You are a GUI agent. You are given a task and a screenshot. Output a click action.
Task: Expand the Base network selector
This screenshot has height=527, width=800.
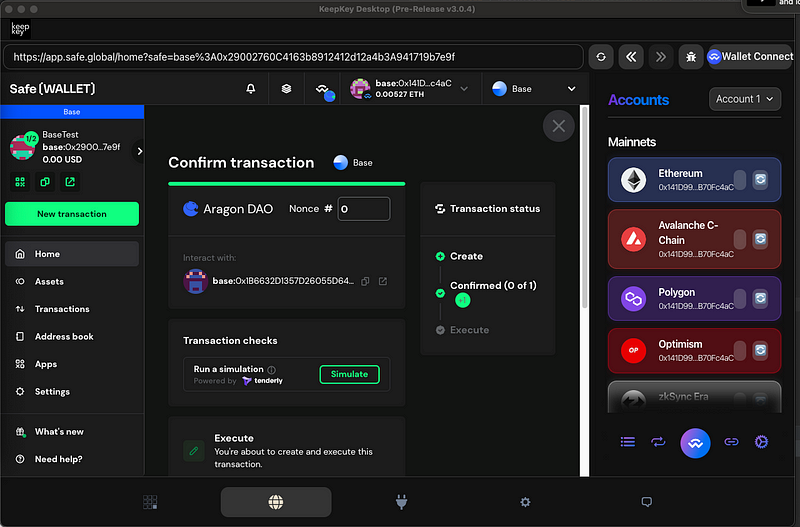[x=534, y=89]
